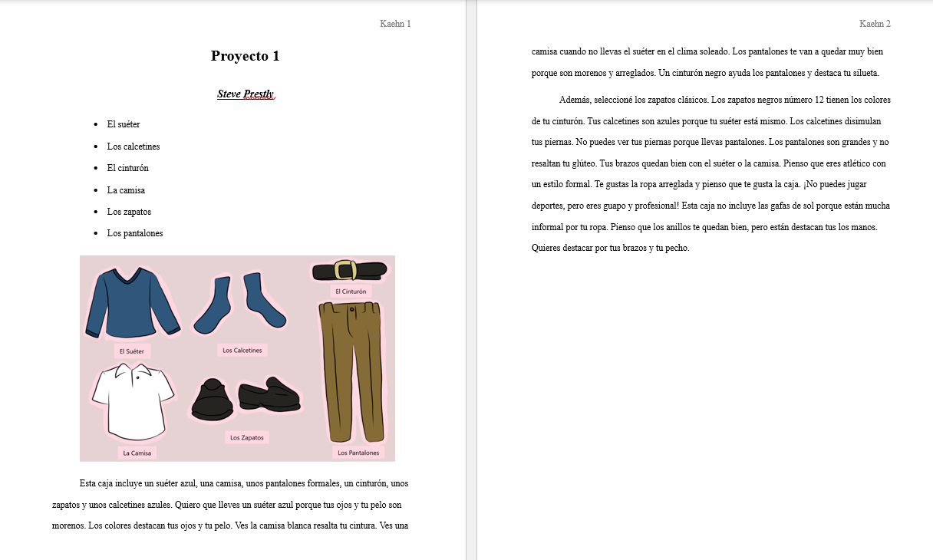
Task: Click the 'El Cinturón' image label
Action: pos(351,292)
